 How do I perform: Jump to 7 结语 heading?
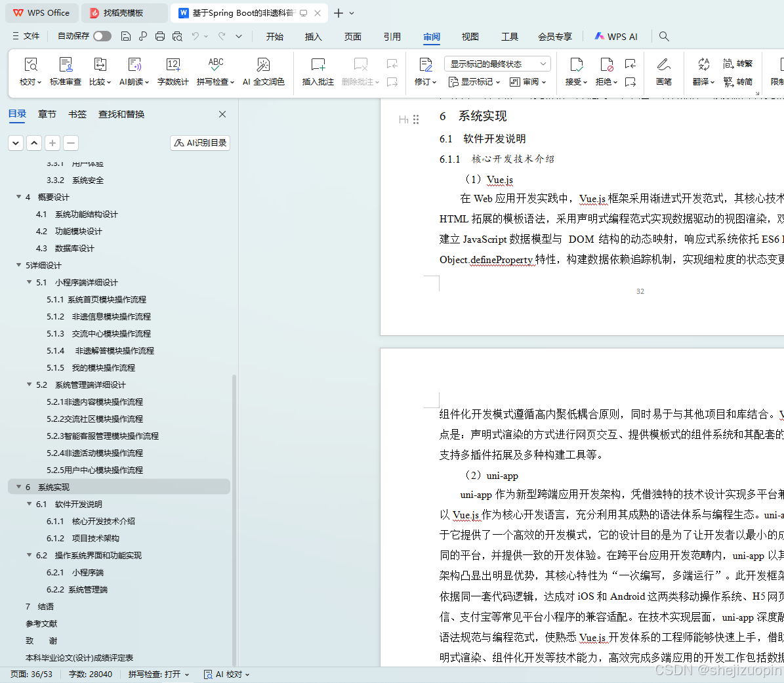click(x=39, y=606)
